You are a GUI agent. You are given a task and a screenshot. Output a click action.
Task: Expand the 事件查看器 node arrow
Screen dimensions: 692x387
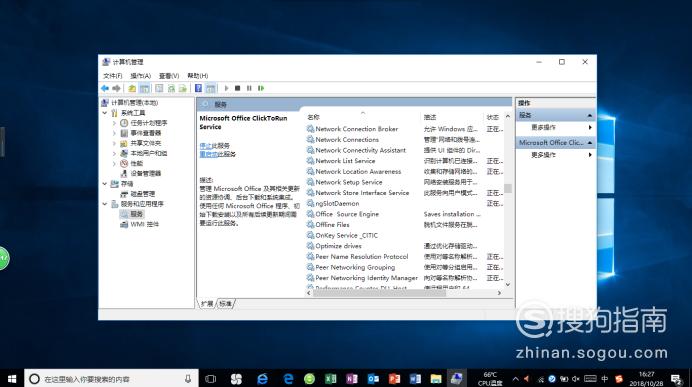pos(114,133)
